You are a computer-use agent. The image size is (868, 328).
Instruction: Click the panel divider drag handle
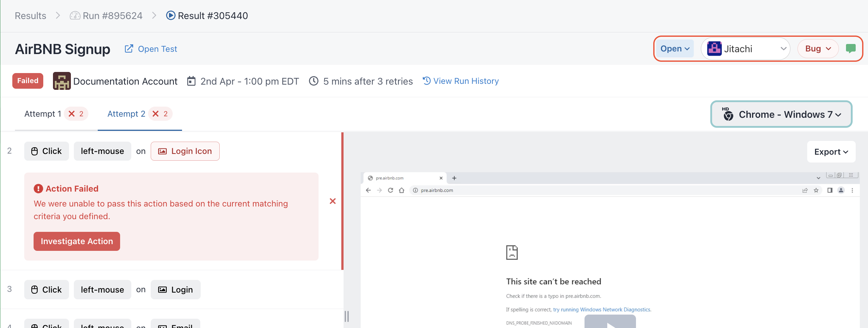click(347, 316)
